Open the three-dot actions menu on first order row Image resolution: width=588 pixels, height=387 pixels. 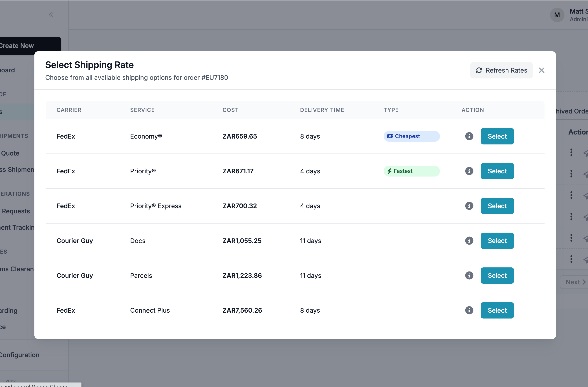pyautogui.click(x=571, y=153)
